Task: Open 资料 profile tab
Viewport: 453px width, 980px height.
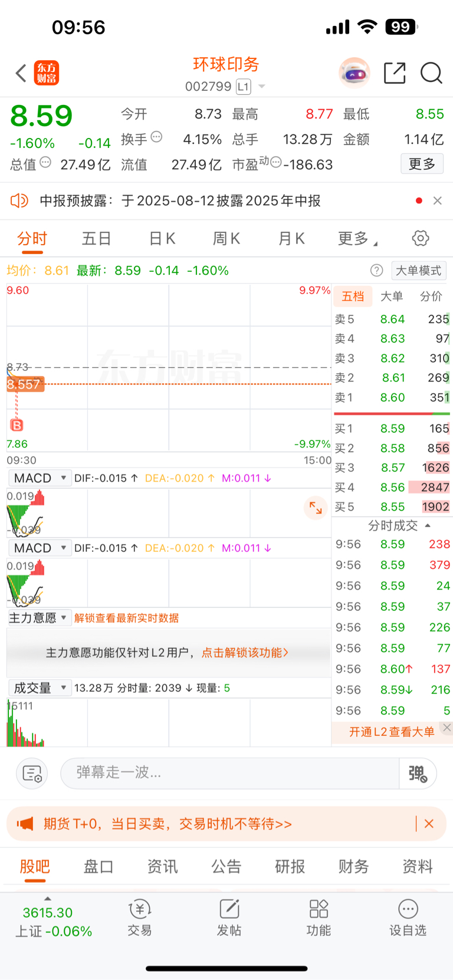Action: (x=418, y=867)
